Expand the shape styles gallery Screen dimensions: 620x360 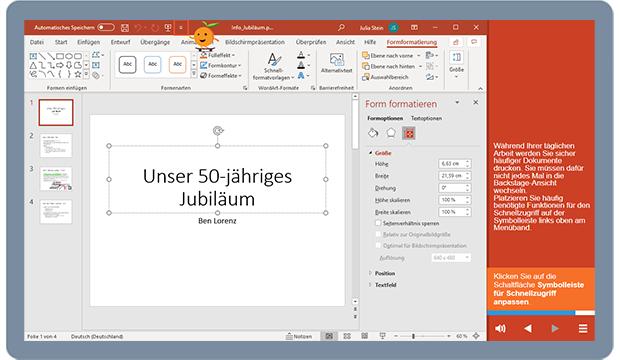pos(194,74)
